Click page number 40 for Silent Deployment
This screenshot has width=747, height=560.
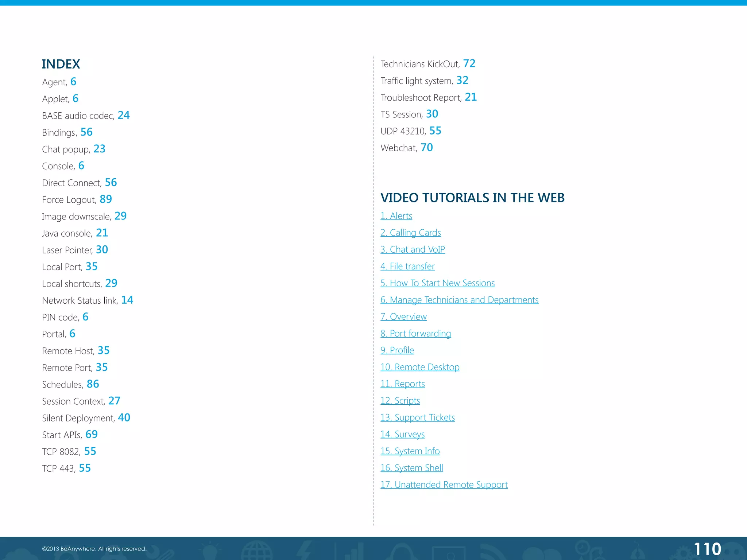point(124,417)
